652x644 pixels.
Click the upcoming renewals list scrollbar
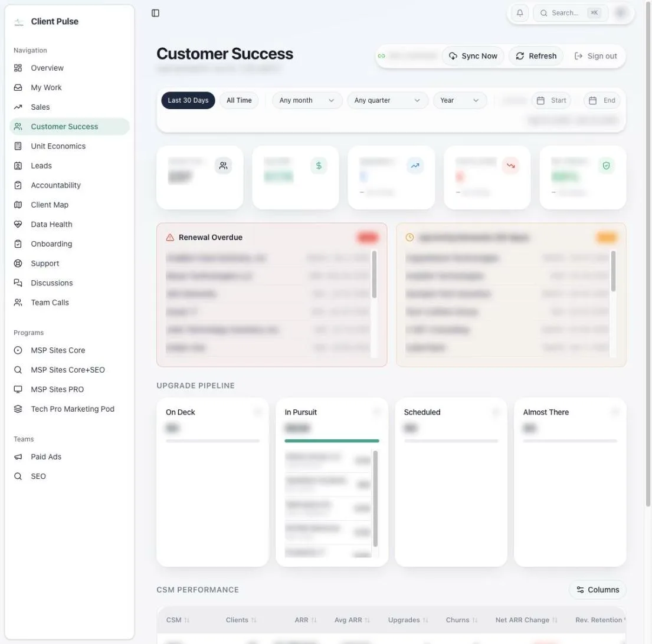(613, 271)
